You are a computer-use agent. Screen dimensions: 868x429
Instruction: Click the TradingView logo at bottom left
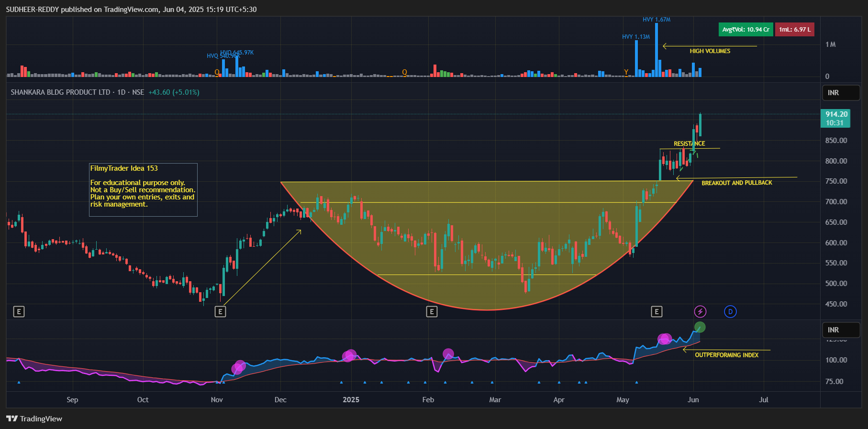coord(34,418)
